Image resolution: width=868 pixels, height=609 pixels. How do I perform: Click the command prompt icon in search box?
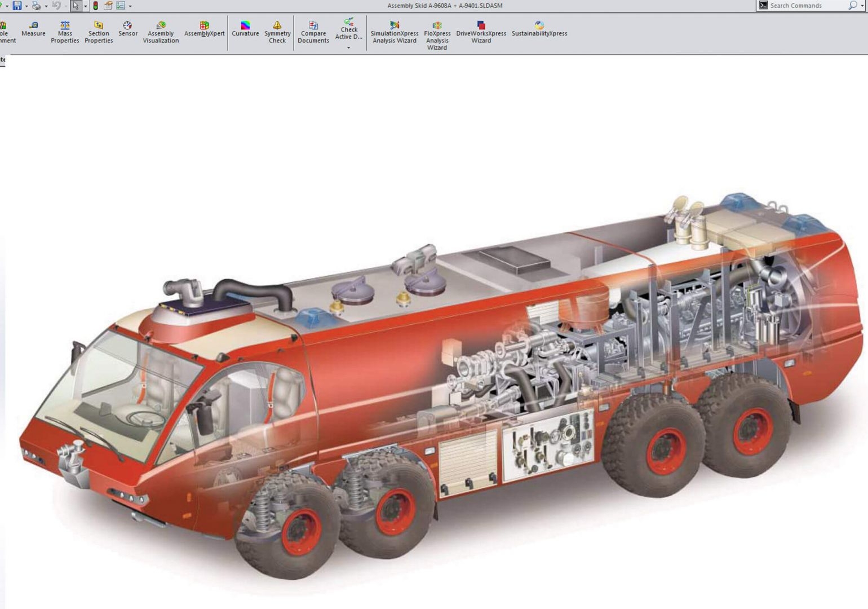(x=763, y=5)
